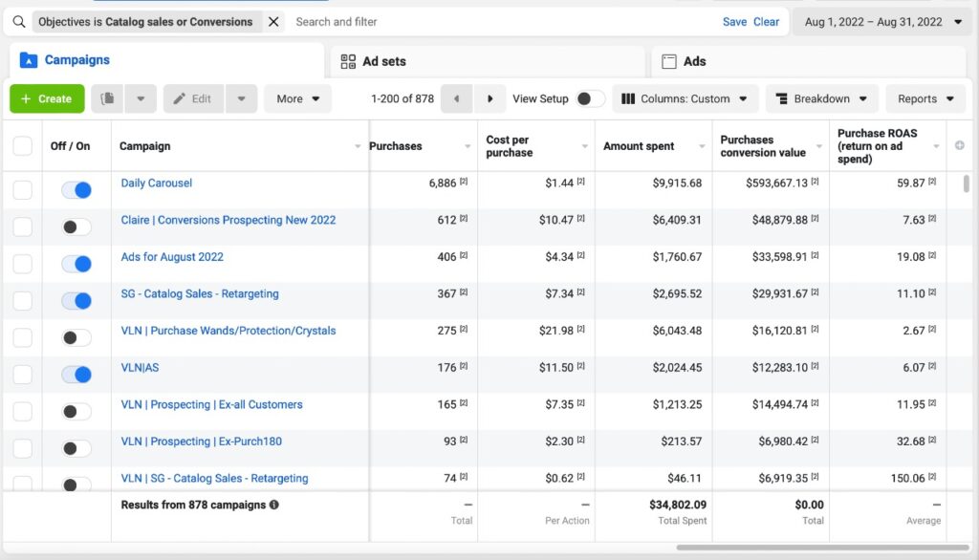Image resolution: width=979 pixels, height=560 pixels.
Task: Check the select-all campaigns checkbox in header
Action: (x=22, y=146)
